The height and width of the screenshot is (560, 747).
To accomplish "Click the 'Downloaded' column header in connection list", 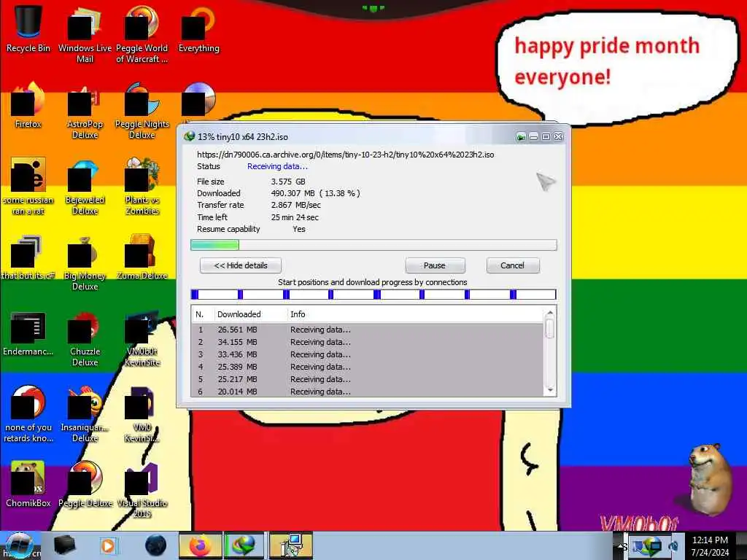I will pyautogui.click(x=251, y=314).
